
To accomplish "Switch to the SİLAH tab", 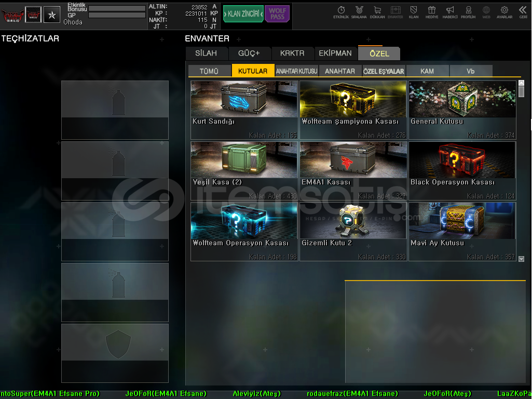I will tap(206, 54).
